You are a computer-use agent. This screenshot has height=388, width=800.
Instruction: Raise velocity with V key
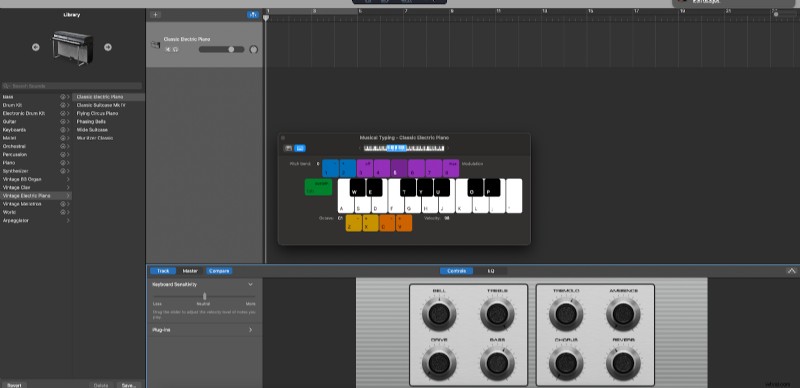(404, 223)
